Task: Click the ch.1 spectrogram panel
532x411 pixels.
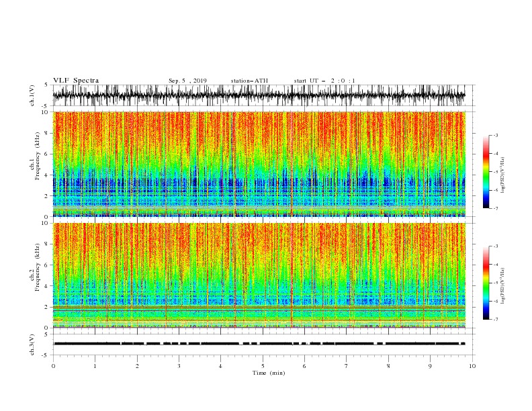Action: pos(259,164)
